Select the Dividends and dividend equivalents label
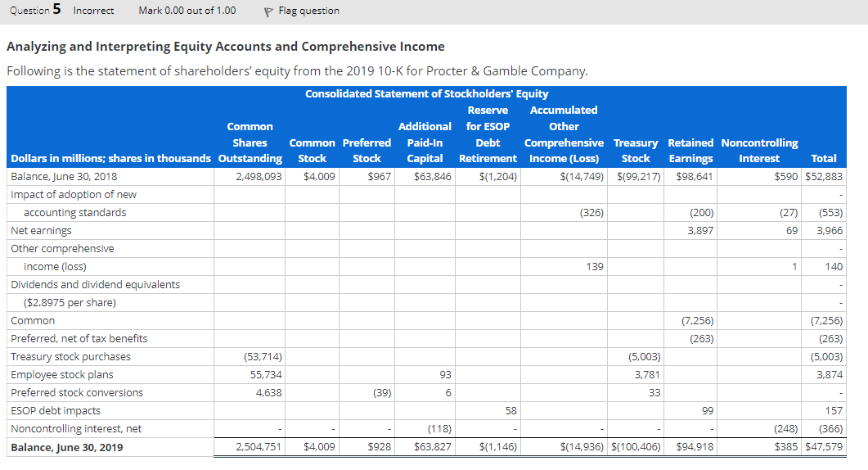This screenshot has width=868, height=470. pyautogui.click(x=95, y=284)
